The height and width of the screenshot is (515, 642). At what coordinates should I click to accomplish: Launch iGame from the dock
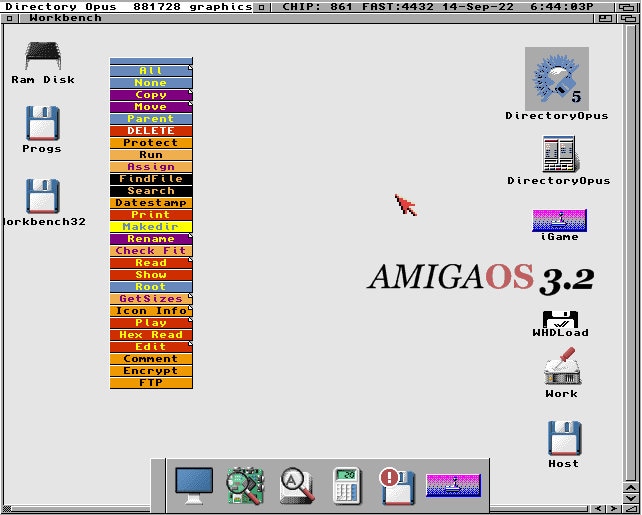click(453, 485)
